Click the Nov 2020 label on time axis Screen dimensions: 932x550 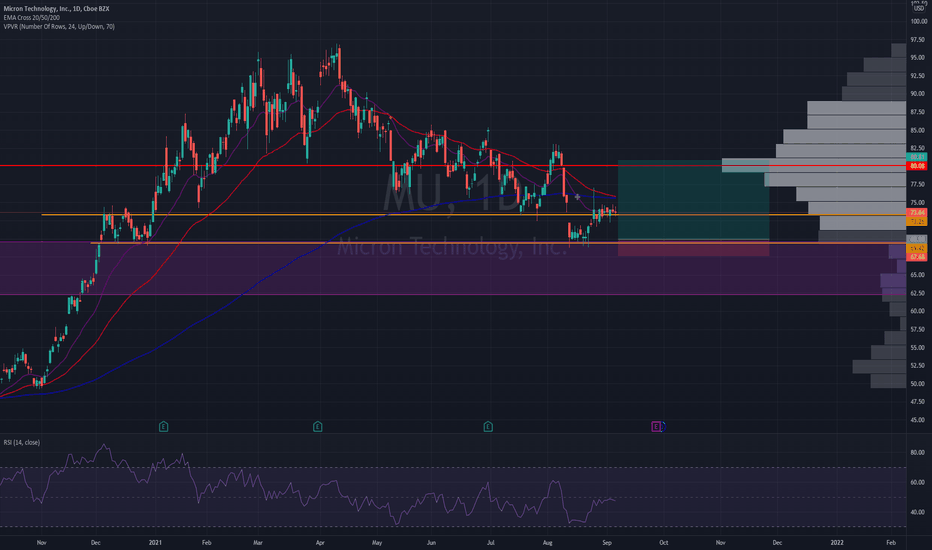(42, 542)
